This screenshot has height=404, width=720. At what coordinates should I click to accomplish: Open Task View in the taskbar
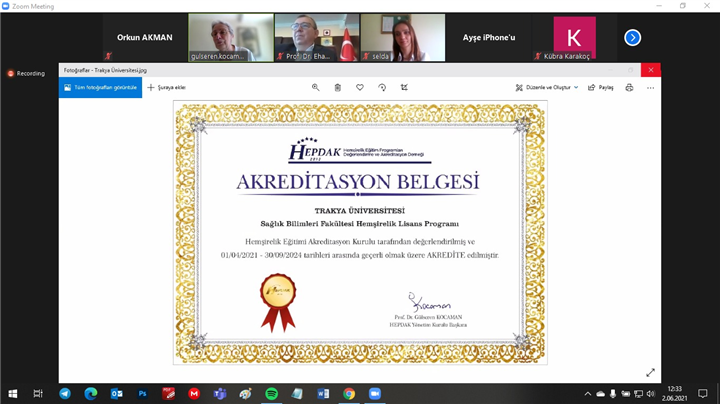coord(38,393)
